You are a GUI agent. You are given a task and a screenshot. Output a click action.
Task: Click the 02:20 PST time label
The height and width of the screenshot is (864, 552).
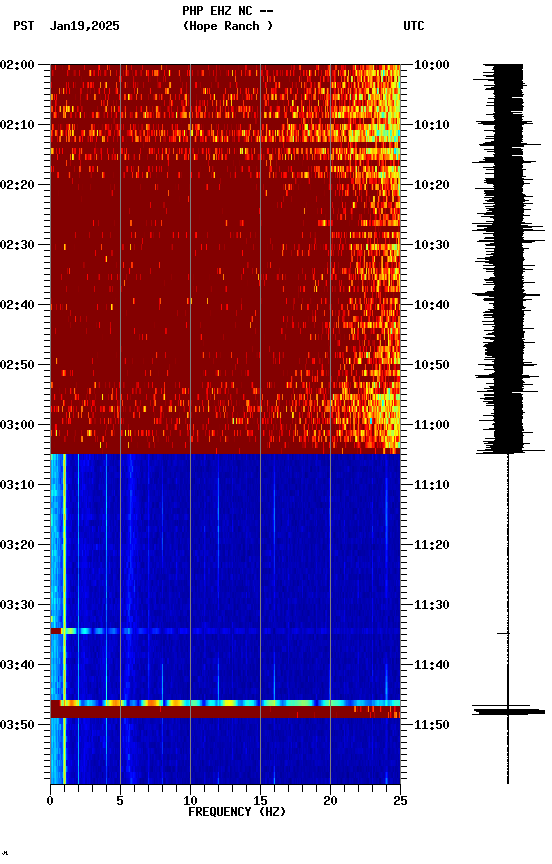[x=17, y=185]
